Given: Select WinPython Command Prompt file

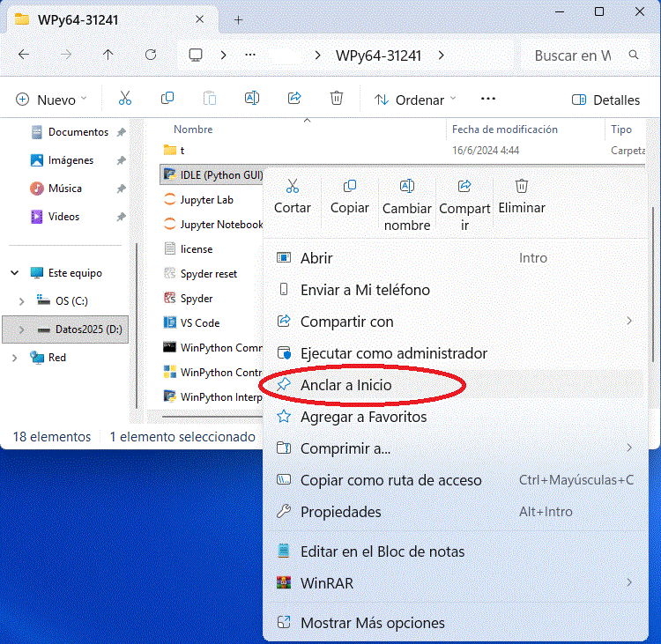Looking at the screenshot, I should (x=212, y=348).
